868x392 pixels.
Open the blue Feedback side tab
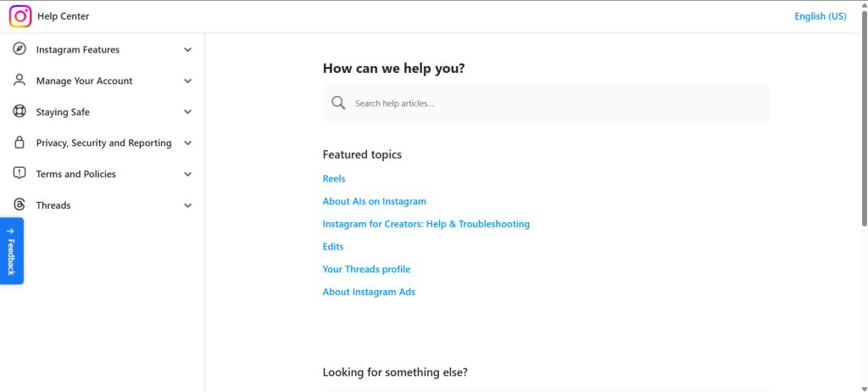point(11,251)
